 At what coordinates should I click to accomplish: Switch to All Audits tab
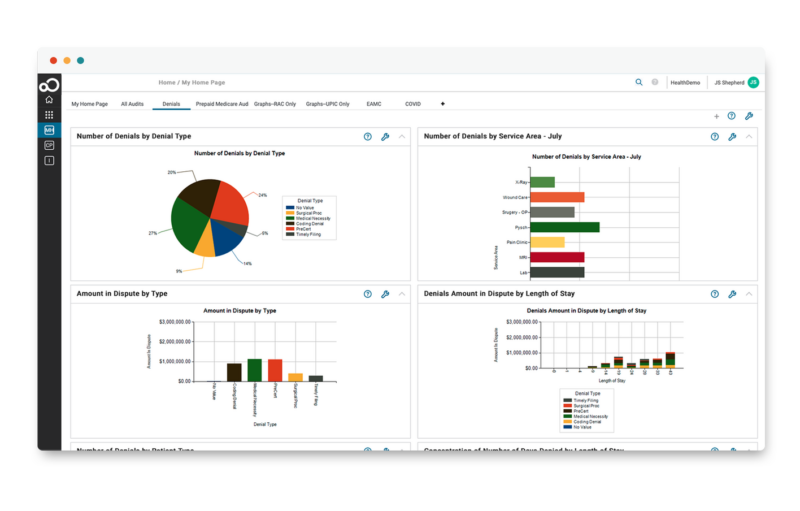pyautogui.click(x=132, y=104)
